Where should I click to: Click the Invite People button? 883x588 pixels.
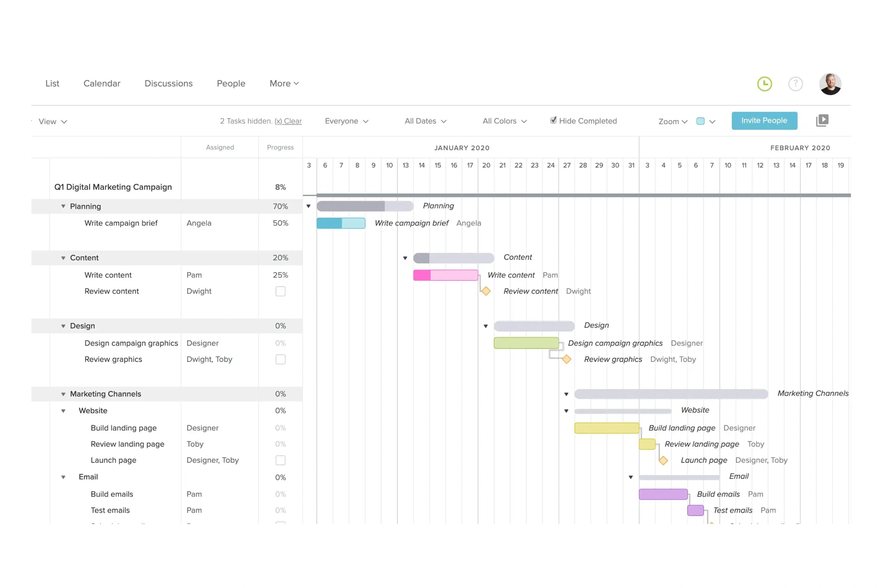point(764,120)
